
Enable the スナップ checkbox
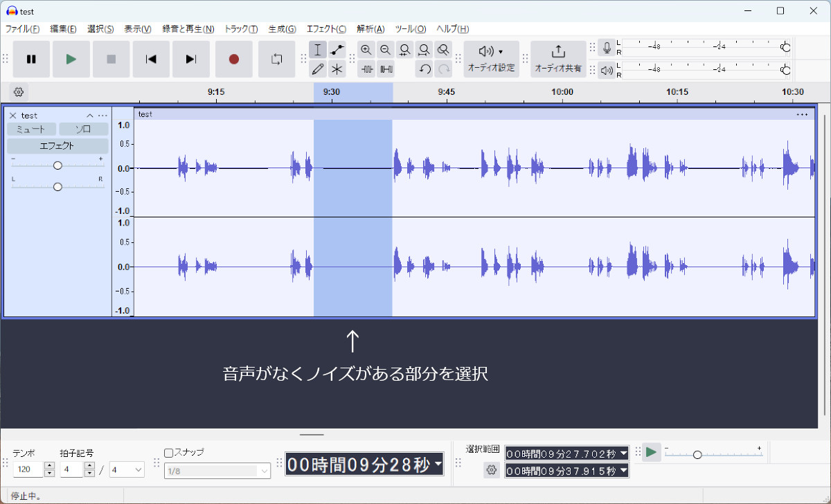pos(167,452)
